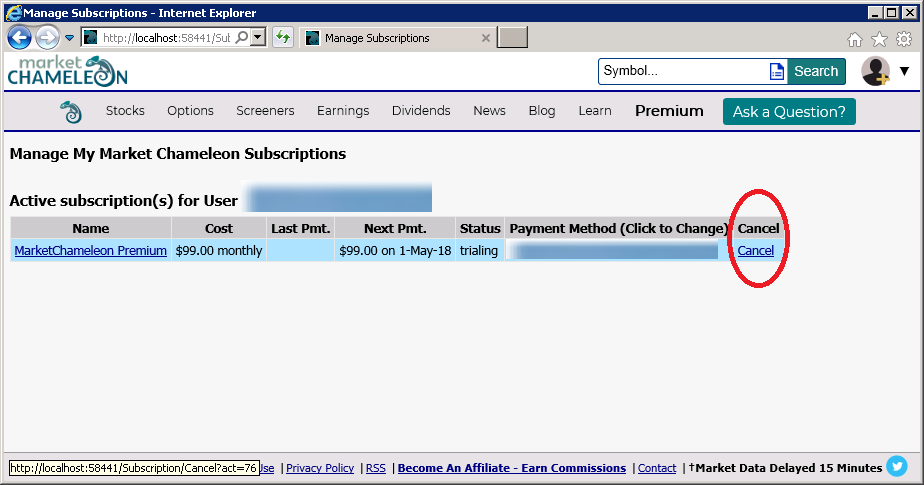Click the green Refresh page button

coord(283,38)
